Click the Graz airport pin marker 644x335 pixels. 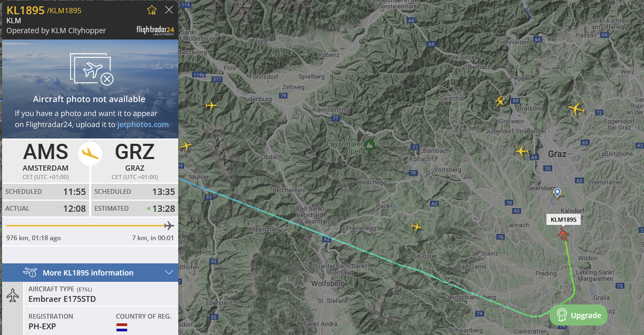(558, 192)
